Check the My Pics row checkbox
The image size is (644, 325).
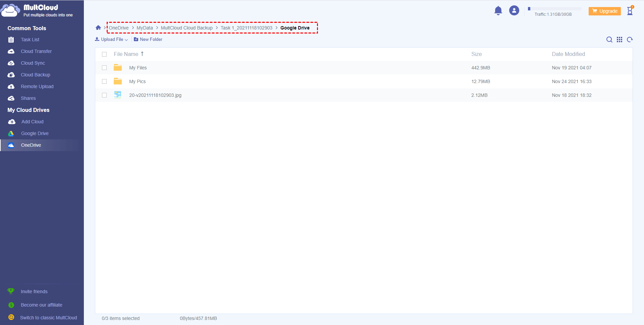(104, 81)
